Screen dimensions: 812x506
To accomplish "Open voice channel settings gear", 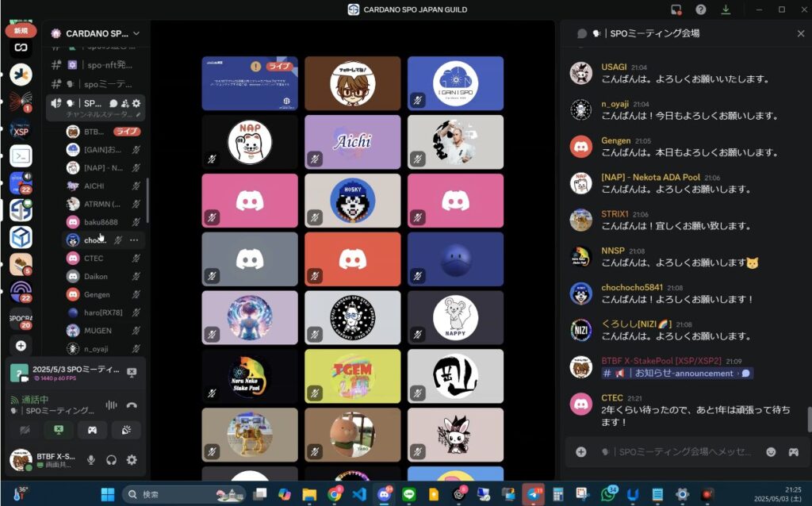I will coord(136,103).
